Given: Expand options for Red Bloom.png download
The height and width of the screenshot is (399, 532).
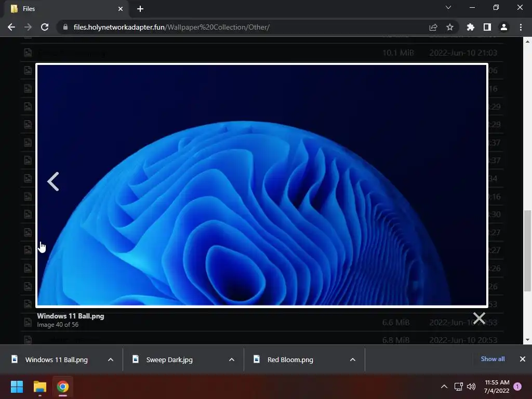Looking at the screenshot, I should [x=353, y=360].
